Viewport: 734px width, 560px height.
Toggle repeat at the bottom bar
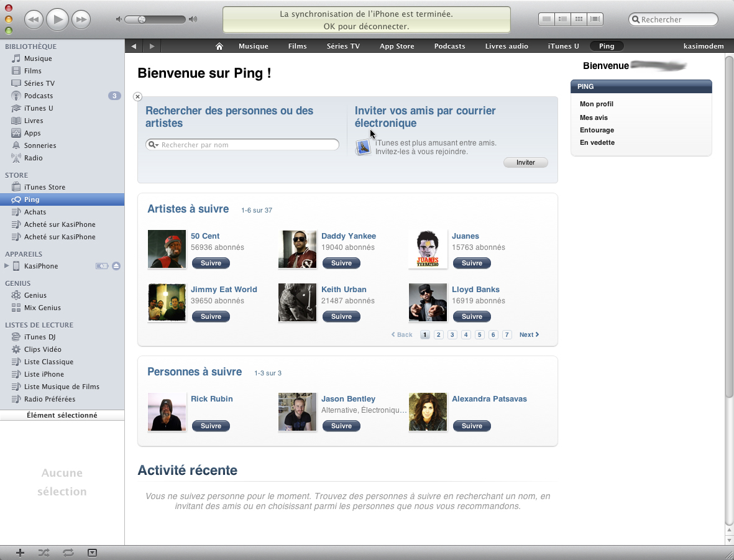point(68,553)
